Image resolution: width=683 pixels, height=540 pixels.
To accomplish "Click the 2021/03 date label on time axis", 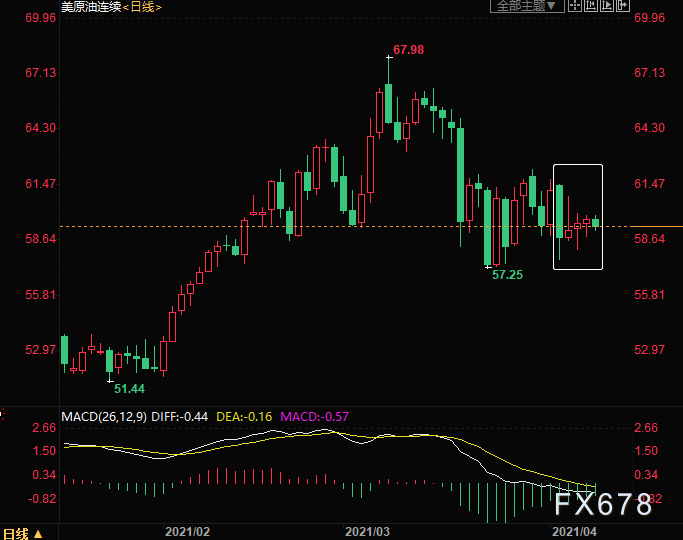I will pos(366,531).
